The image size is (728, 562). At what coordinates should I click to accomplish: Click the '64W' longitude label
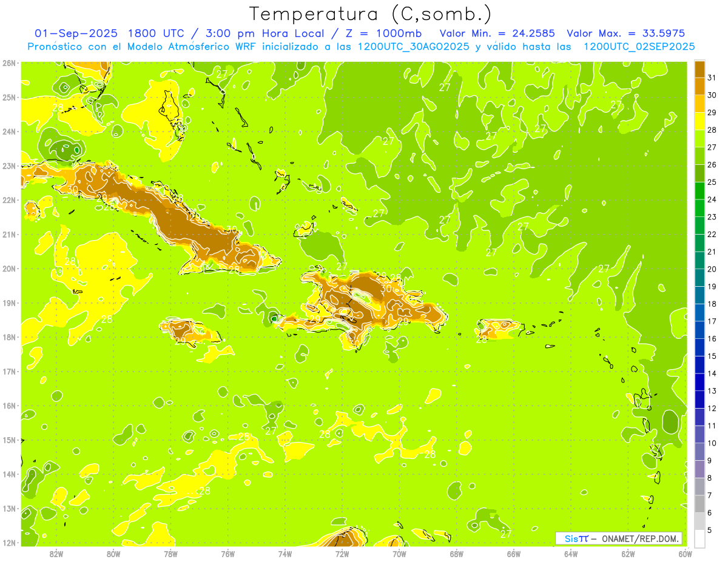click(x=570, y=554)
